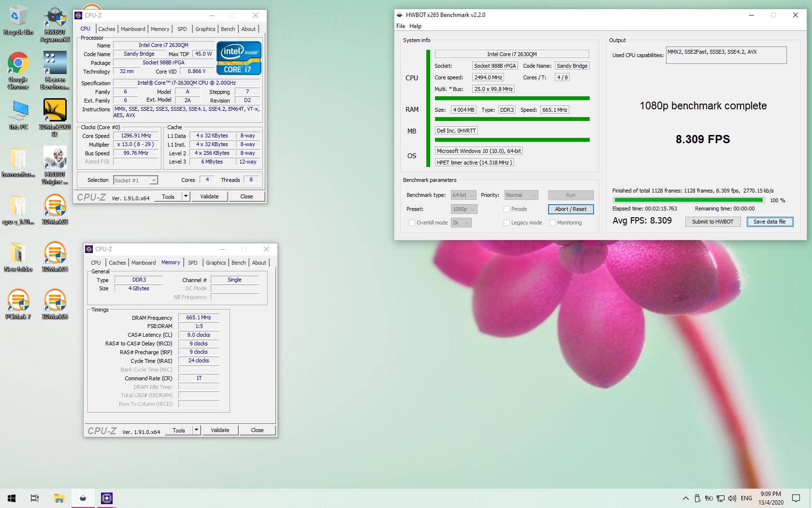Screen dimensions: 812x508
Task: Open hwmonitor folder on desktop
Action: click(x=18, y=162)
